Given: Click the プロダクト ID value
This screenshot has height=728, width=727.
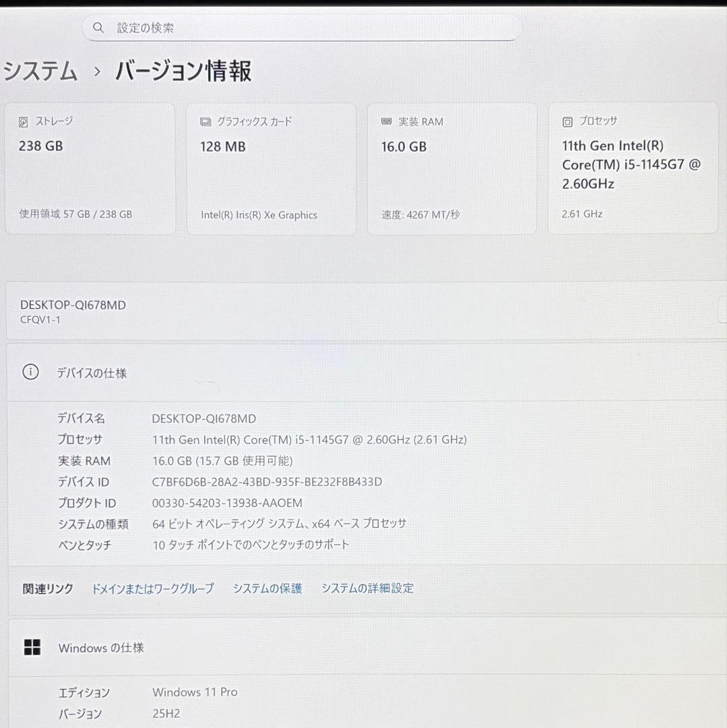Looking at the screenshot, I should 226,503.
